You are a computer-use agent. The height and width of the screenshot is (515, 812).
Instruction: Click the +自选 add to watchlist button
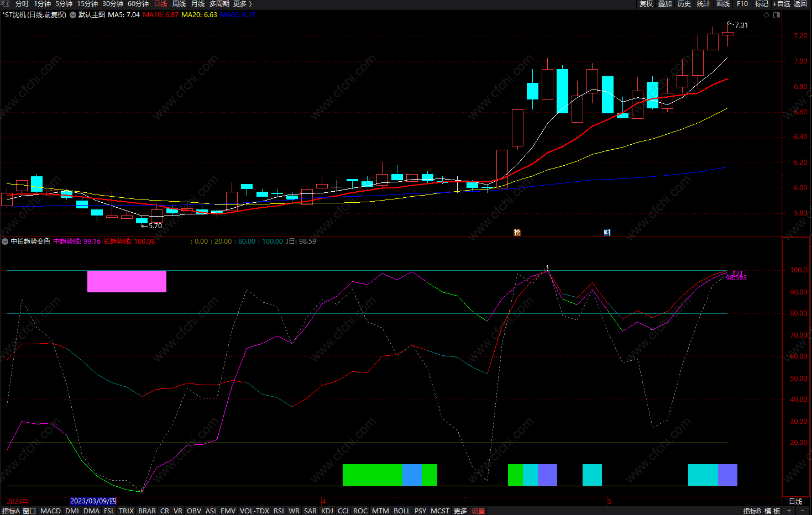click(x=781, y=4)
